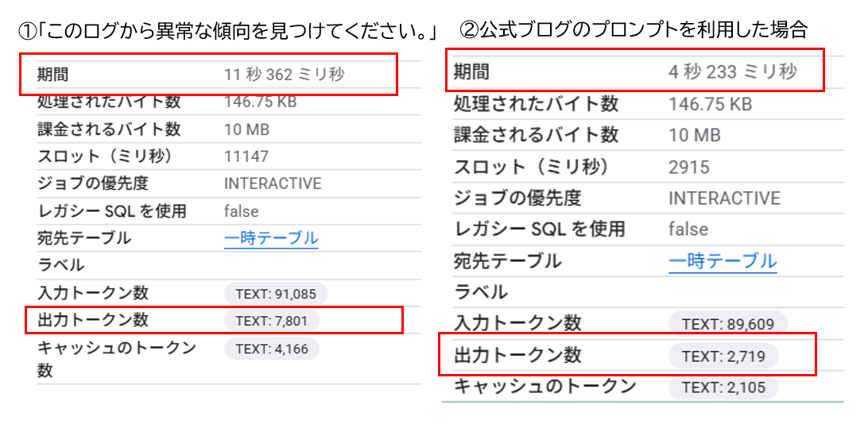Image resolution: width=868 pixels, height=428 pixels.
Task: Click the TEXT: 91,085 input token chip
Action: [x=276, y=294]
